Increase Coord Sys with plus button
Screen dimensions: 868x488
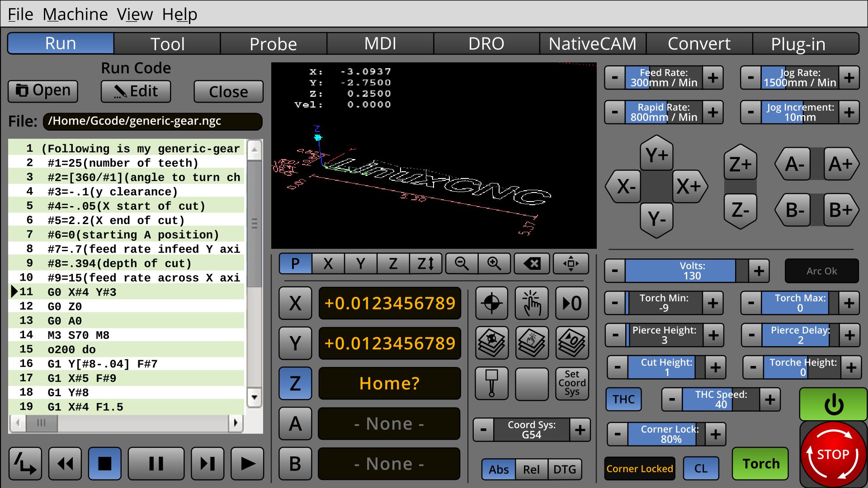click(x=580, y=430)
